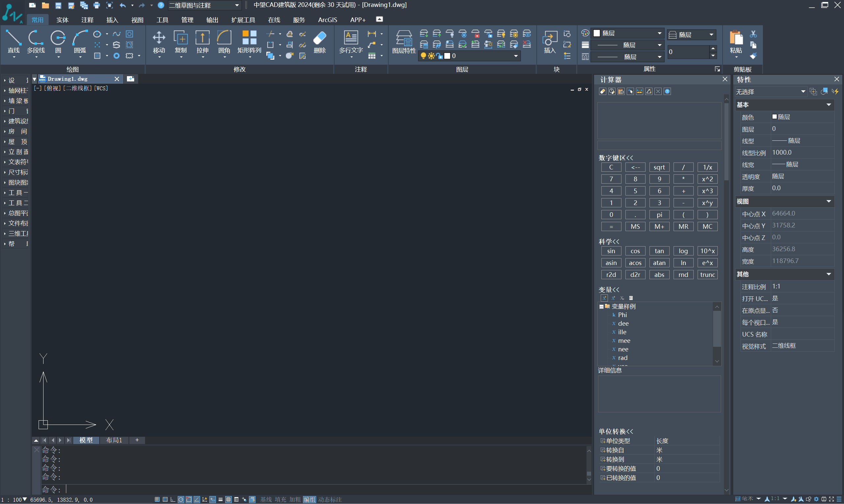Expand the 轴网柱 sidebar menu
844x504 pixels.
16,90
